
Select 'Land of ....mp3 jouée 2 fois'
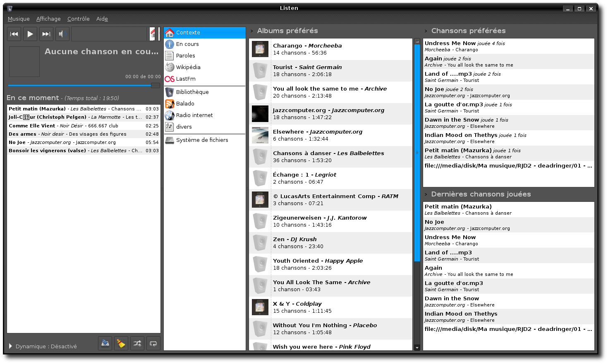pyautogui.click(x=509, y=77)
